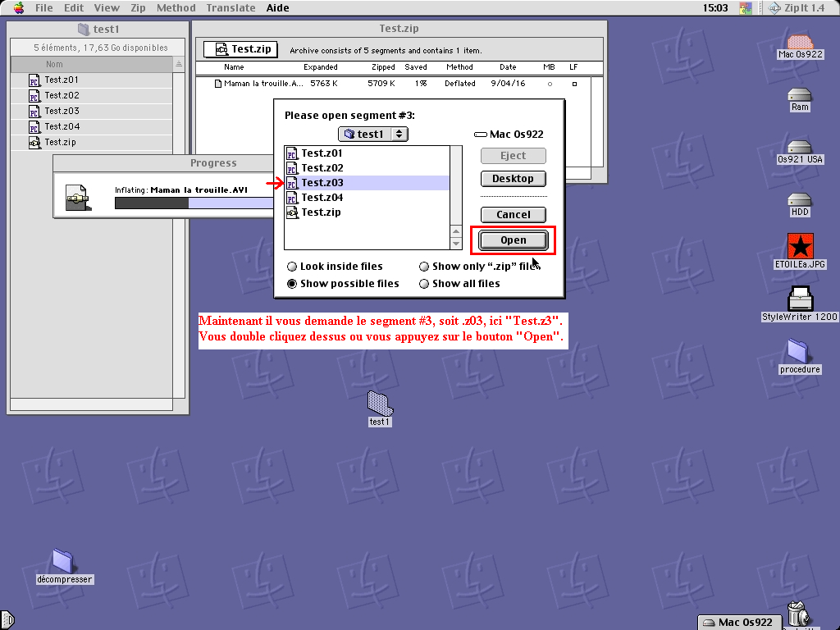Viewport: 840px width, 630px height.
Task: Toggle sort order in test1 window
Action: 180,64
